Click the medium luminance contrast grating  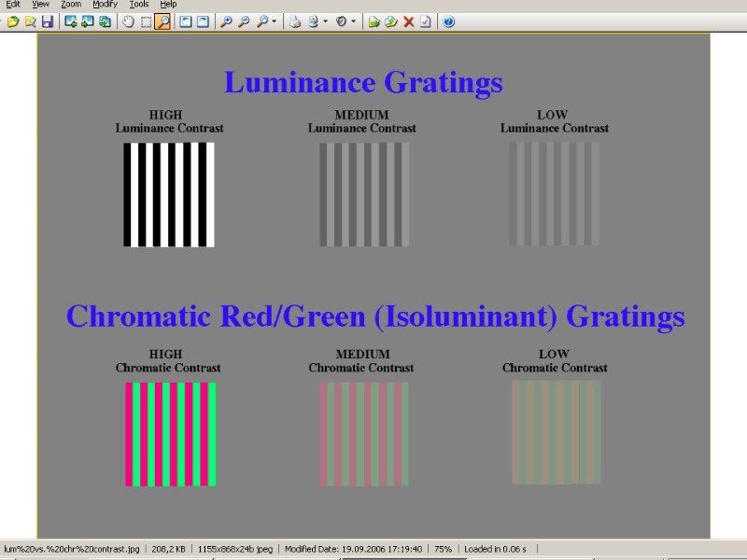tap(364, 194)
